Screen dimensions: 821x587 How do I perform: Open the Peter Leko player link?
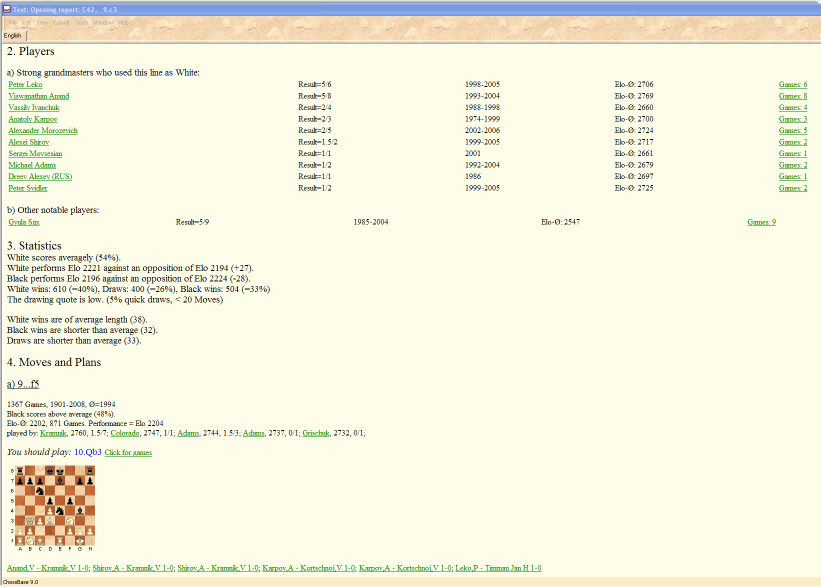25,84
